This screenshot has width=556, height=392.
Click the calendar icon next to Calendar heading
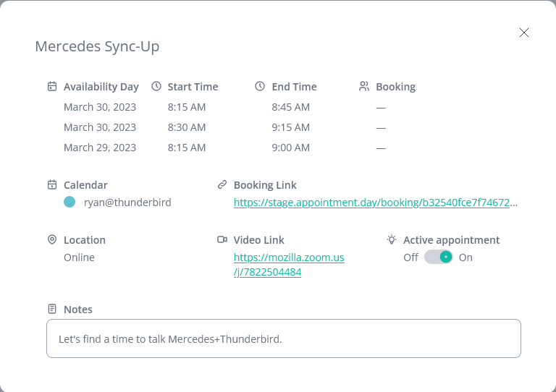pyautogui.click(x=52, y=185)
